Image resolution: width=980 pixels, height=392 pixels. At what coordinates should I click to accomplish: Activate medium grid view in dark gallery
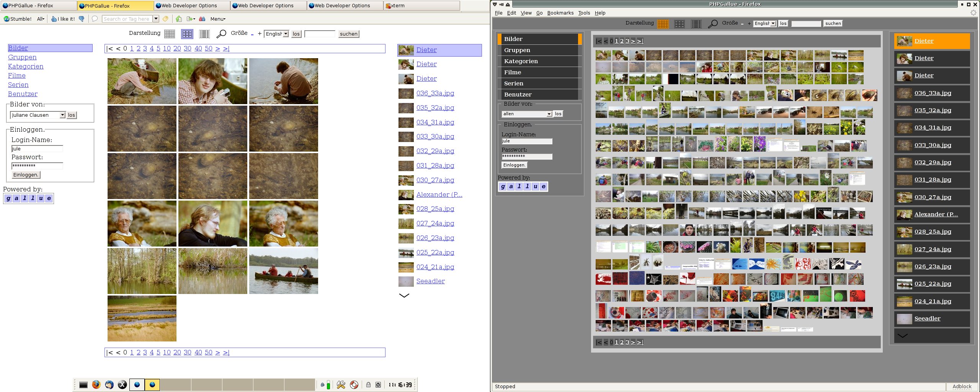[x=679, y=24]
